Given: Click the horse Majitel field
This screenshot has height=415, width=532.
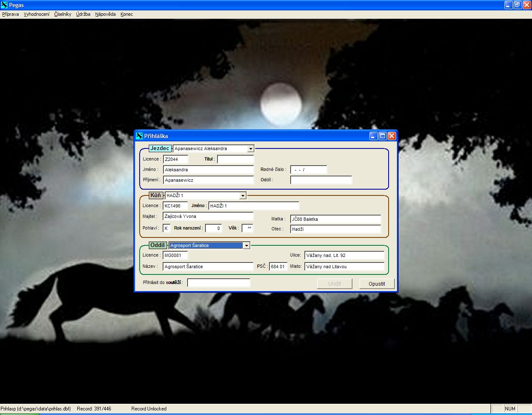Looking at the screenshot, I should pyautogui.click(x=208, y=216).
